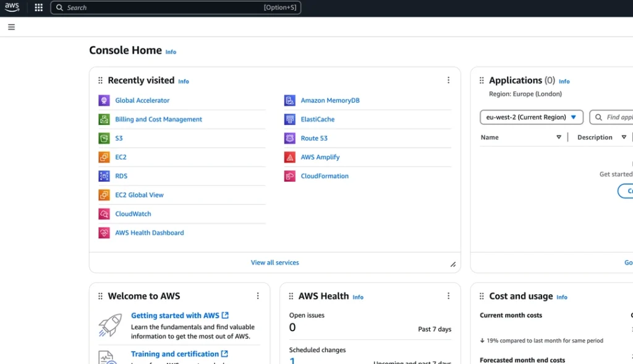Image resolution: width=633 pixels, height=364 pixels.
Task: Click the Scheduled changes count
Action: pyautogui.click(x=292, y=361)
